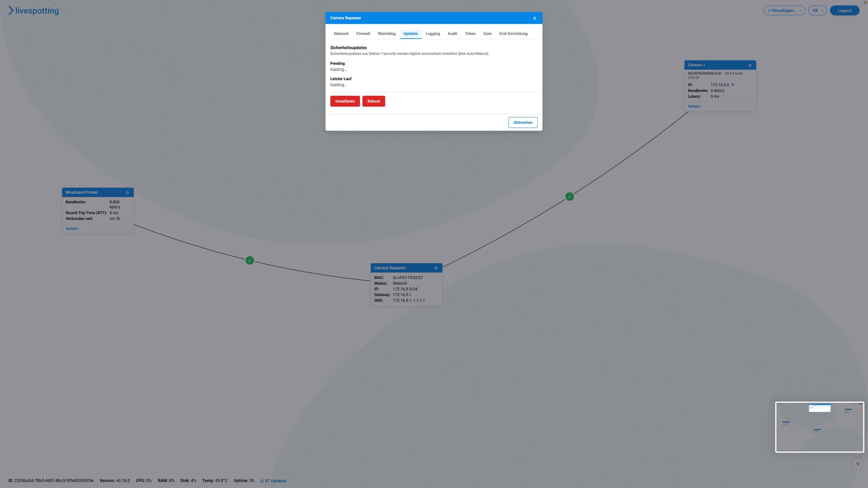The image size is (868, 488).
Task: Select the Camera Repeater node header
Action: pyautogui.click(x=406, y=268)
